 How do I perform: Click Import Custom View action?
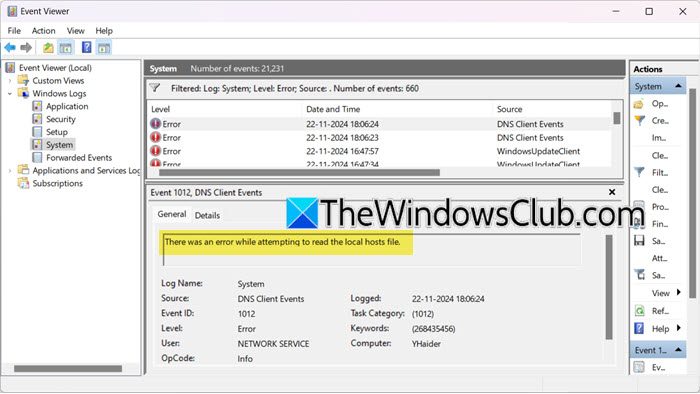(659, 138)
